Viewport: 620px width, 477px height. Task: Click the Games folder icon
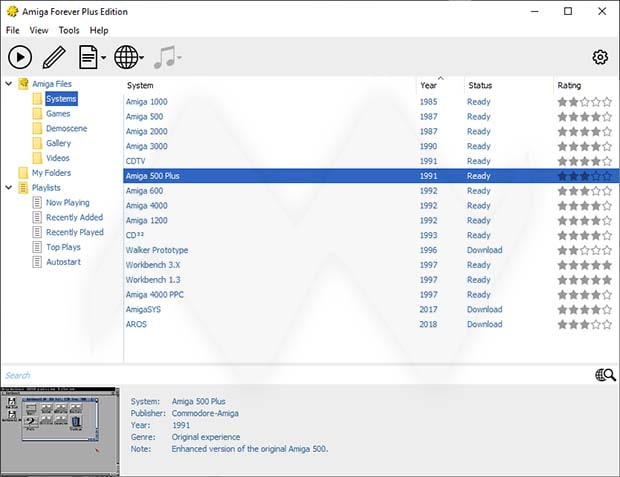click(37, 114)
